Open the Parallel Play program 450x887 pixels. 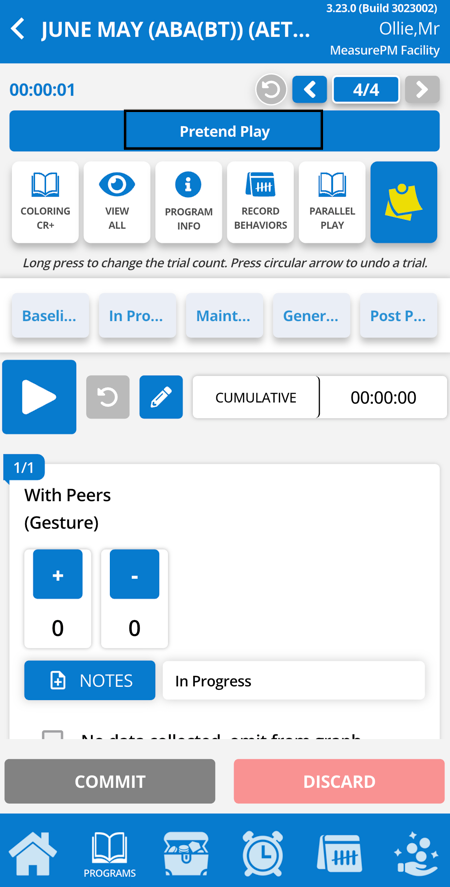point(332,203)
